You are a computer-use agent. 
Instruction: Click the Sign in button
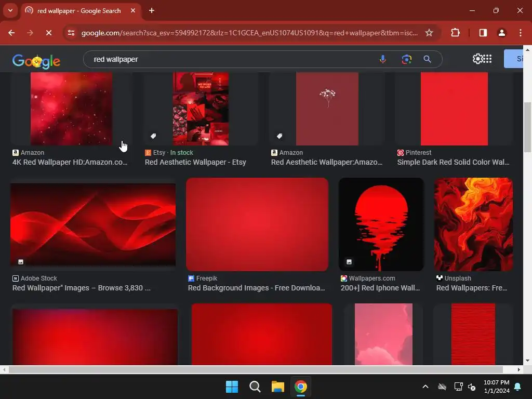click(513, 59)
